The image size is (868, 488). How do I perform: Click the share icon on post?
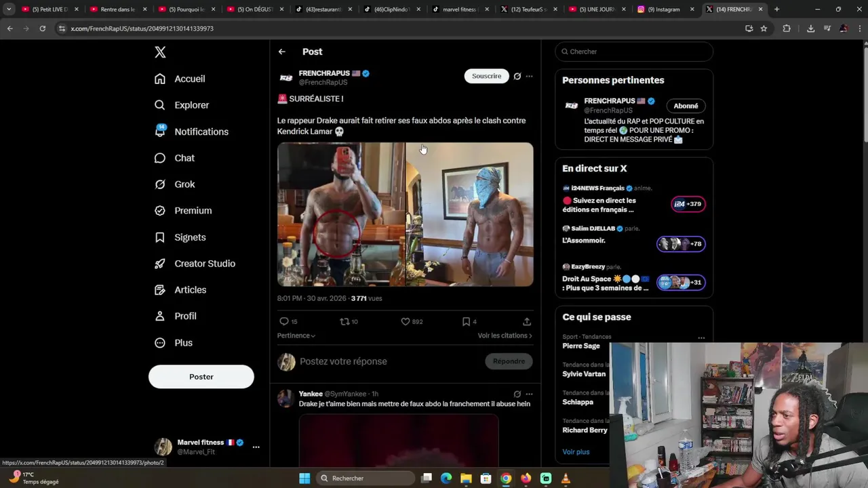tap(527, 321)
